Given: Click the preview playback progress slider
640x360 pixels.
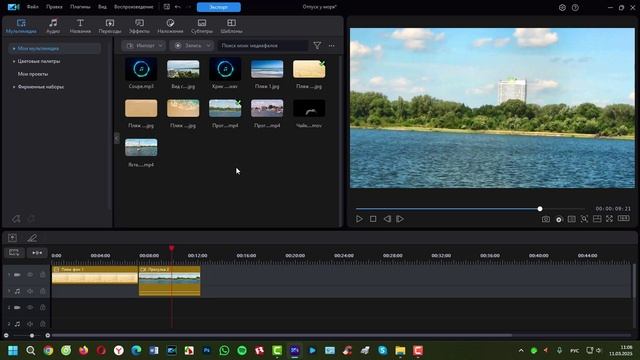Looking at the screenshot, I should (x=469, y=209).
